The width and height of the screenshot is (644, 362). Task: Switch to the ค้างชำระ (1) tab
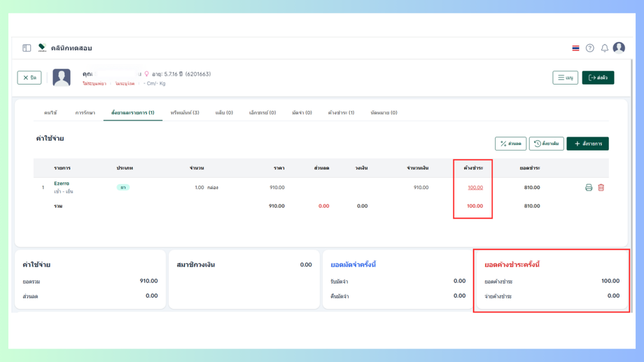[341, 113]
